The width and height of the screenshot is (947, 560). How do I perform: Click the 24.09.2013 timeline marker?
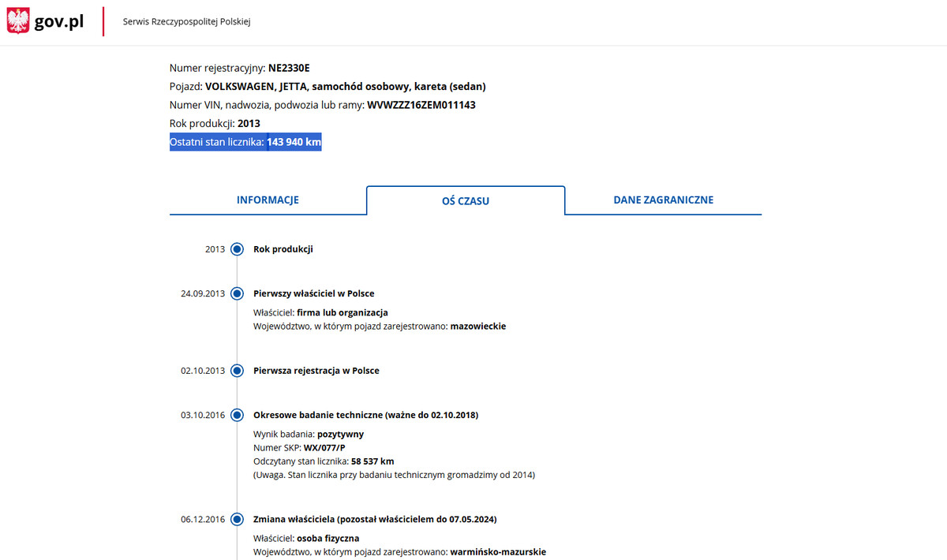click(x=237, y=293)
